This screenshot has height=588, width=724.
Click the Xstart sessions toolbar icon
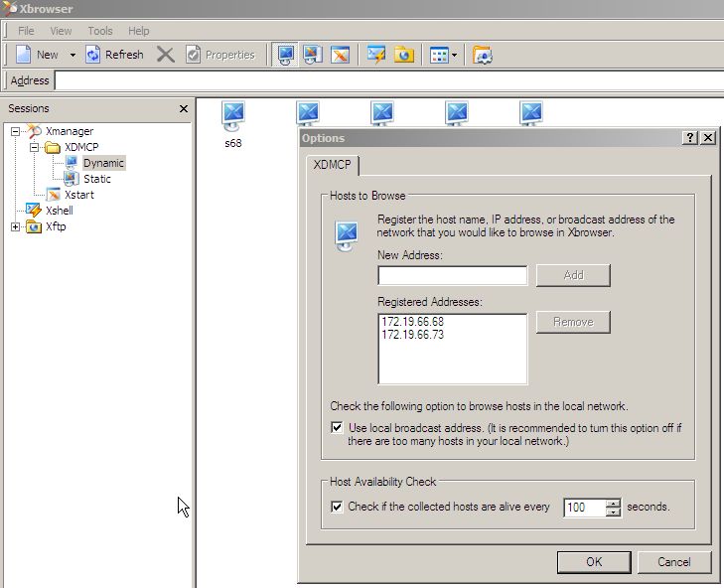point(341,55)
